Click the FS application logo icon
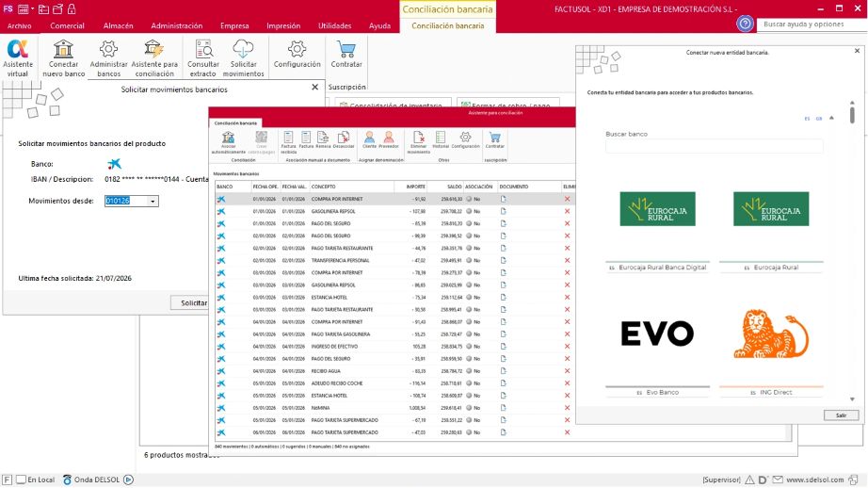Viewport: 868px width, 488px height. tap(8, 8)
